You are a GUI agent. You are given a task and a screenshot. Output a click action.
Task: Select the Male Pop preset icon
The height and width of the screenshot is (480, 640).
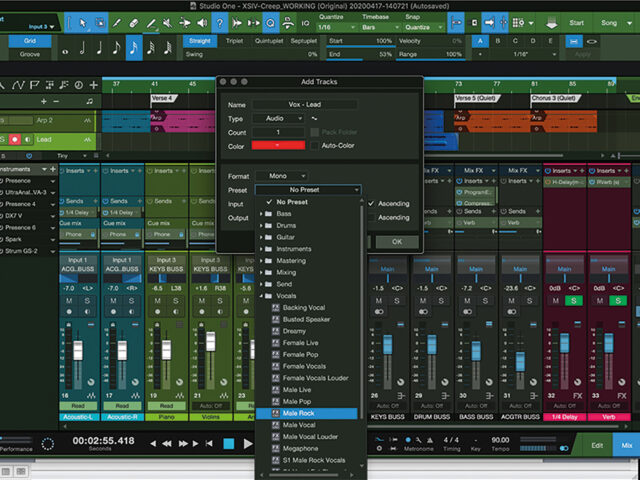[276, 401]
